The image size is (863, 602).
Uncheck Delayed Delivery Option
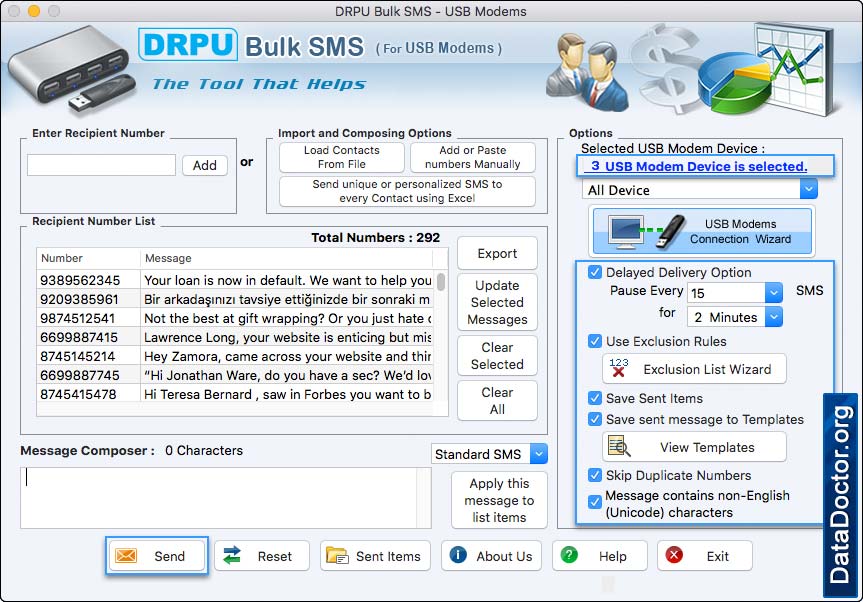click(595, 272)
